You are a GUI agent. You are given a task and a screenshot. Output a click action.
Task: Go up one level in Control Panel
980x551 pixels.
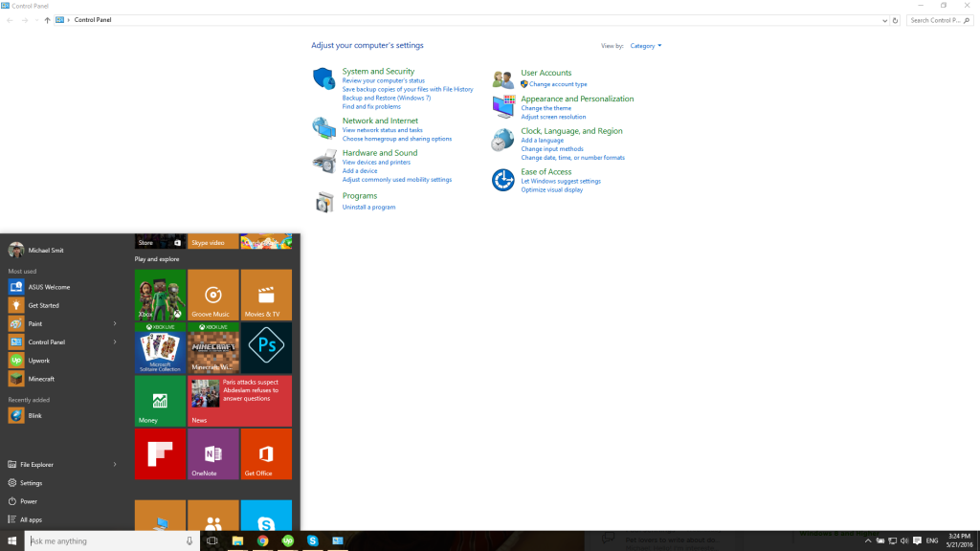click(x=47, y=20)
